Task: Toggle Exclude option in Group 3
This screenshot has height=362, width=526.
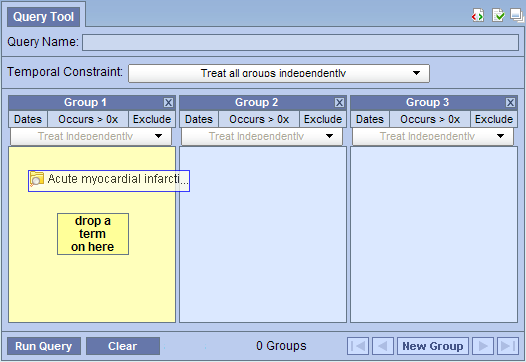Action: pos(494,119)
